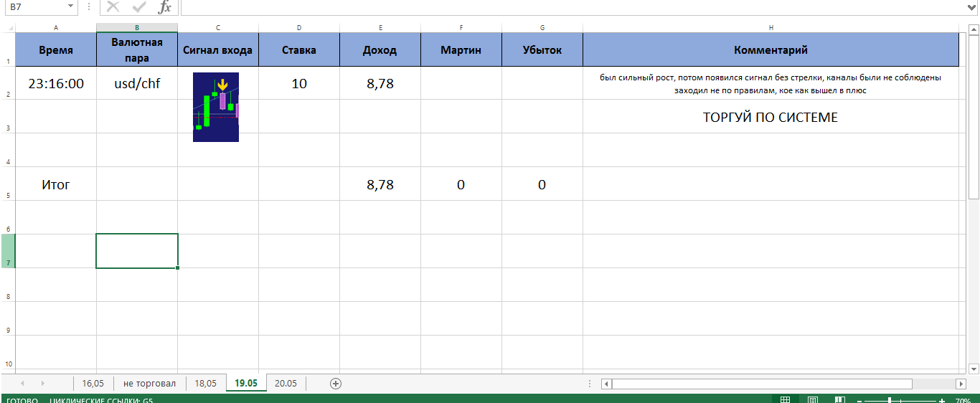Select row 7 header
The height and width of the screenshot is (403, 980).
pyautogui.click(x=7, y=251)
